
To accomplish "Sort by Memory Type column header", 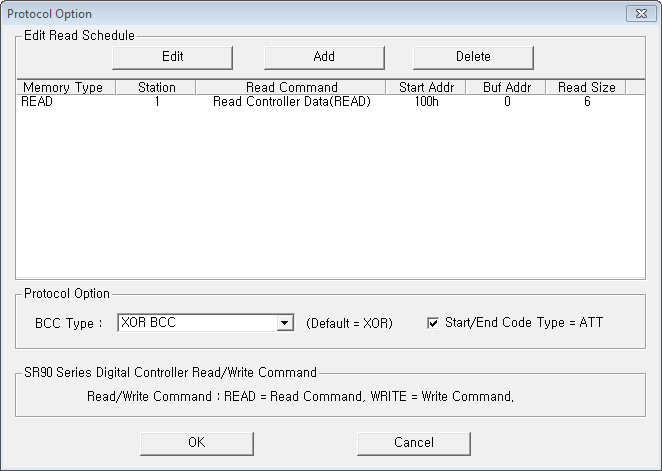I will pyautogui.click(x=66, y=87).
